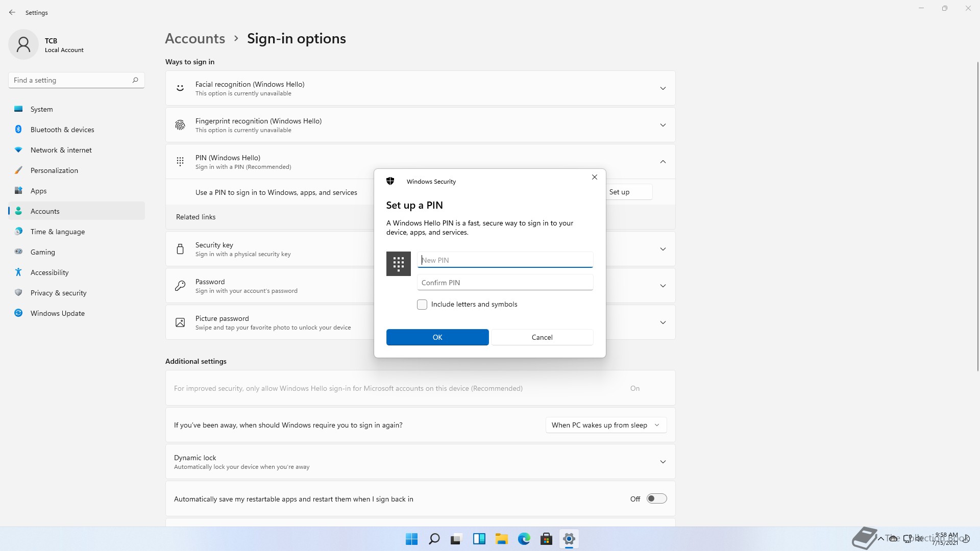Open Microsoft Edge from the taskbar
The image size is (980, 551).
(524, 539)
